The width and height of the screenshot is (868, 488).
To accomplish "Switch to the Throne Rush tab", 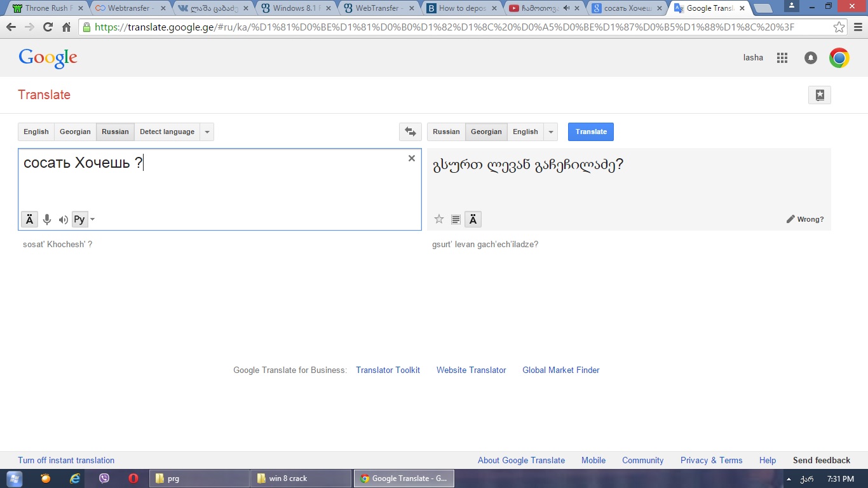I will [44, 8].
